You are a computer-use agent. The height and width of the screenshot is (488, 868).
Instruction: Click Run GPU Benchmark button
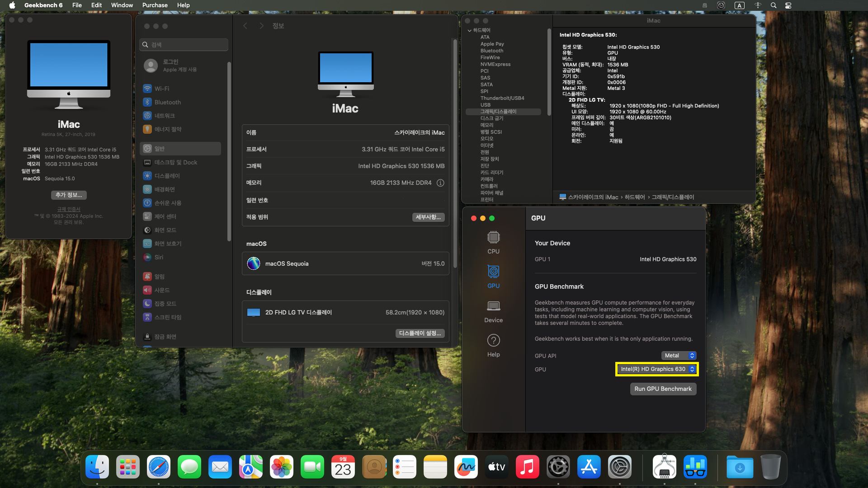tap(663, 389)
